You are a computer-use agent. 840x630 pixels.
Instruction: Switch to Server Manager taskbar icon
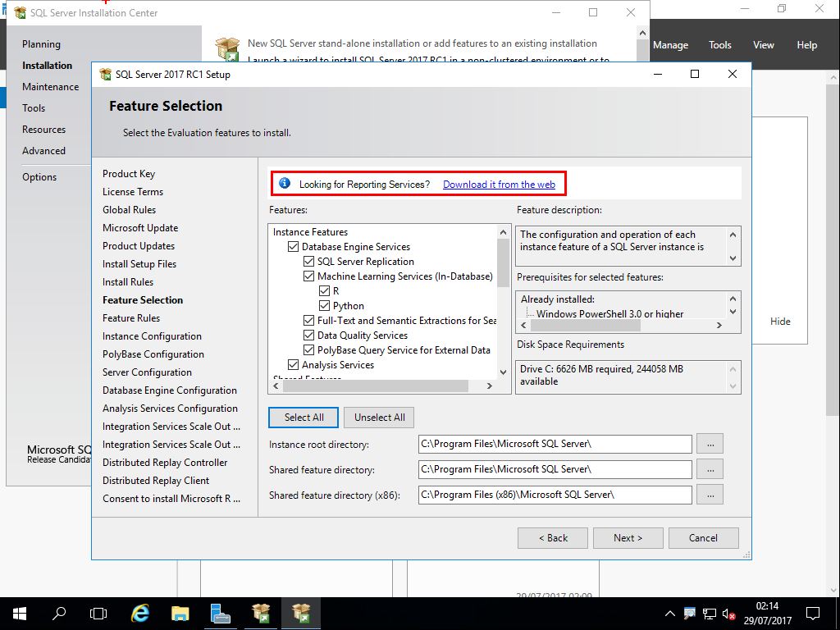pos(220,613)
